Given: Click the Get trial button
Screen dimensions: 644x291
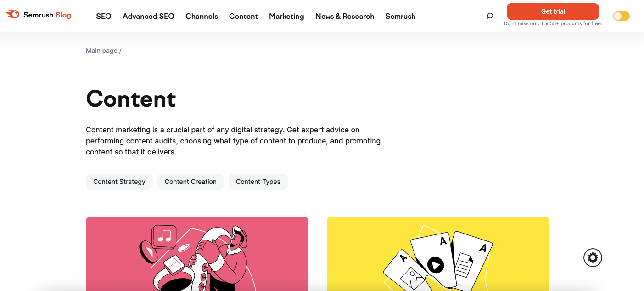Looking at the screenshot, I should coord(553,11).
